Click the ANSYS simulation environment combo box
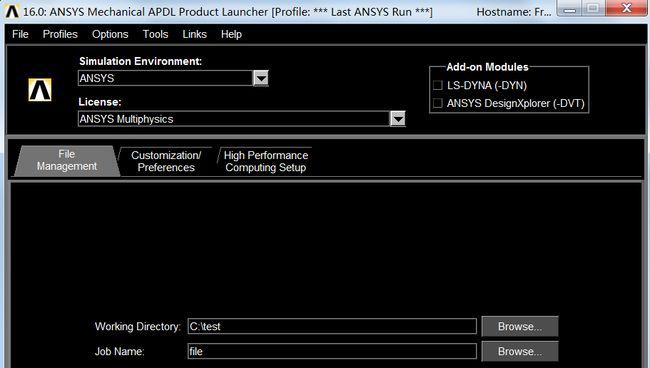 coord(173,78)
